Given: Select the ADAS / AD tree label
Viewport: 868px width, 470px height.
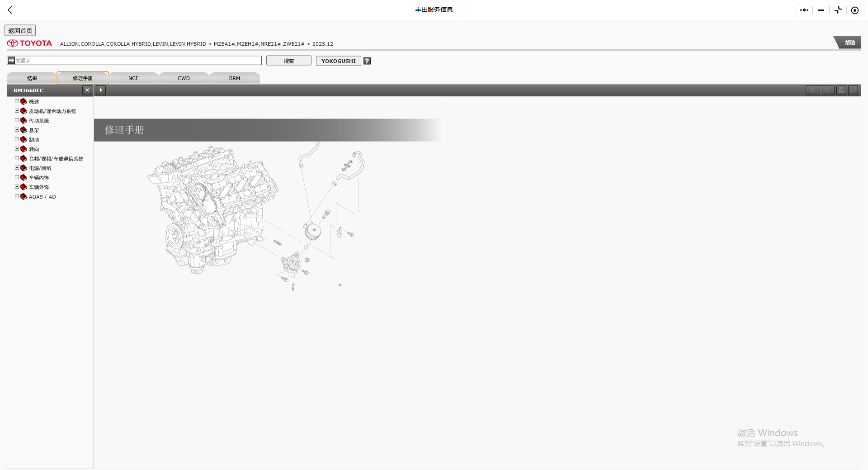Looking at the screenshot, I should (x=42, y=197).
